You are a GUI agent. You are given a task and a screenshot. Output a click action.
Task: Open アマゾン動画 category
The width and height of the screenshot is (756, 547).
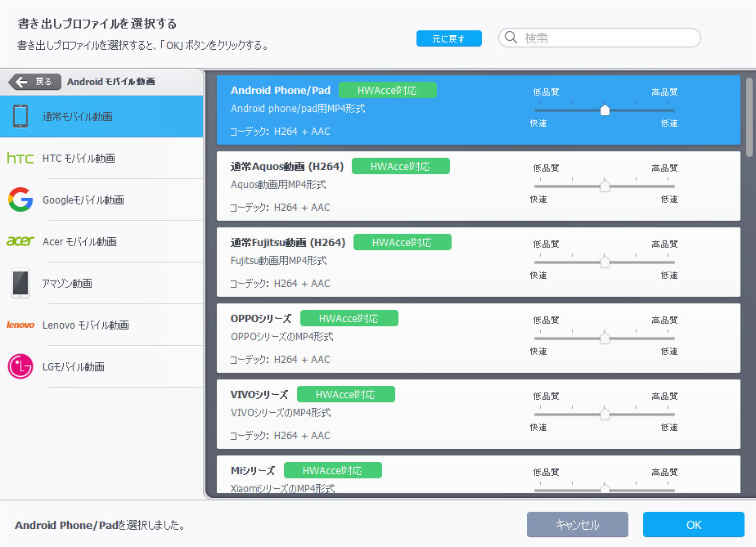pyautogui.click(x=101, y=283)
